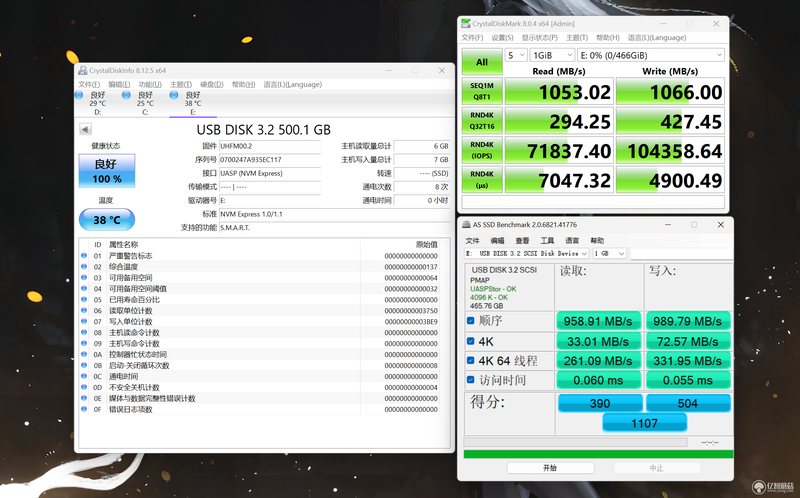800x498 pixels.
Task: Select drive D: health status icon
Action: 79,95
